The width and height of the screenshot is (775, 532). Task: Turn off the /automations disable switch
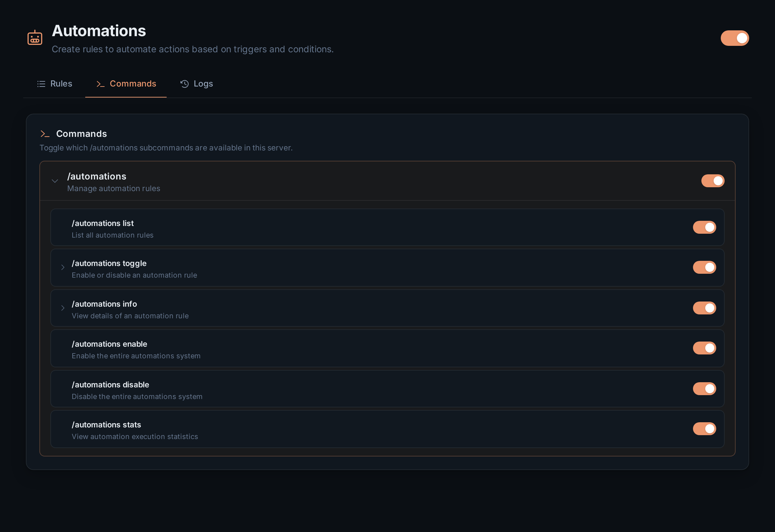[x=704, y=389]
